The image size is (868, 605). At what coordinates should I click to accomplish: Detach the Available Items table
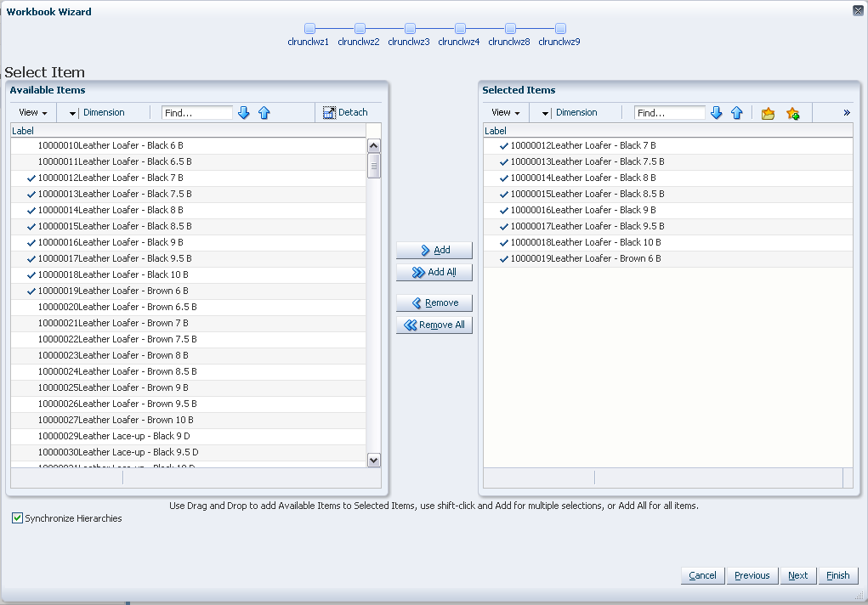click(x=345, y=112)
